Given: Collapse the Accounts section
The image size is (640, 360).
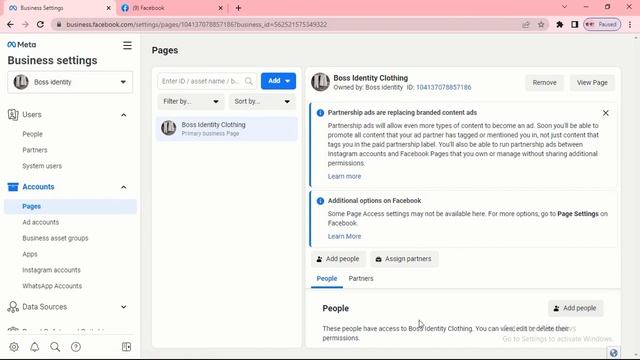Looking at the screenshot, I should pos(124,187).
